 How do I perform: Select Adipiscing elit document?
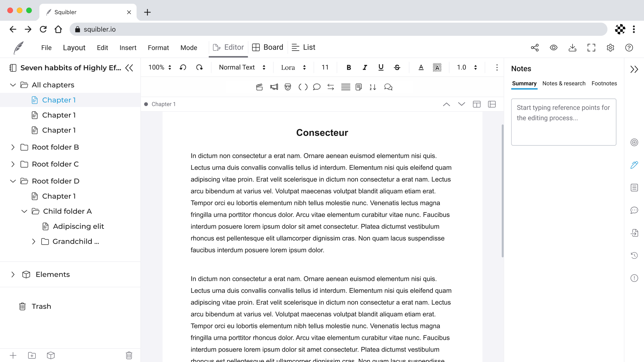click(x=73, y=226)
